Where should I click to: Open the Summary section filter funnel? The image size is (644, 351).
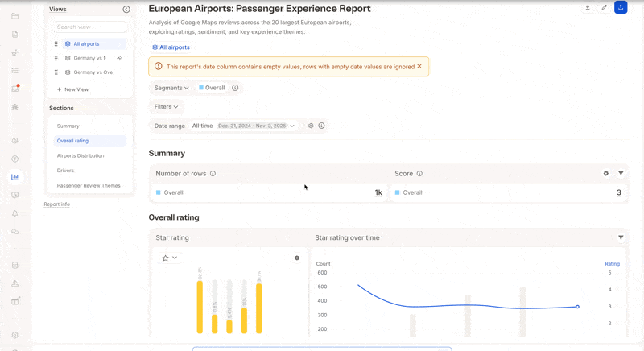pyautogui.click(x=621, y=174)
